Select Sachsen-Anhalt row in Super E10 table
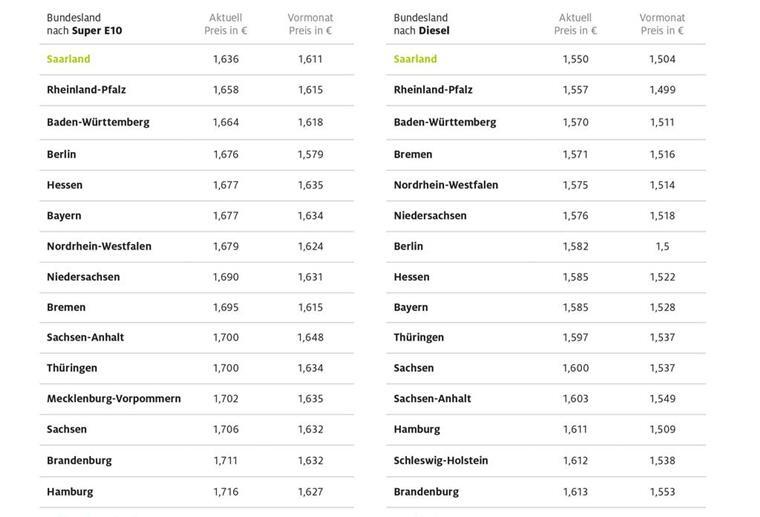The image size is (760, 517). 197,338
